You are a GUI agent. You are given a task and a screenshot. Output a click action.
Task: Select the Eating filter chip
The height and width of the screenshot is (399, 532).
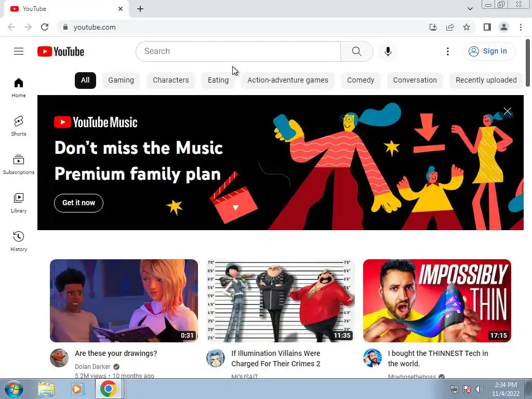pos(218,81)
